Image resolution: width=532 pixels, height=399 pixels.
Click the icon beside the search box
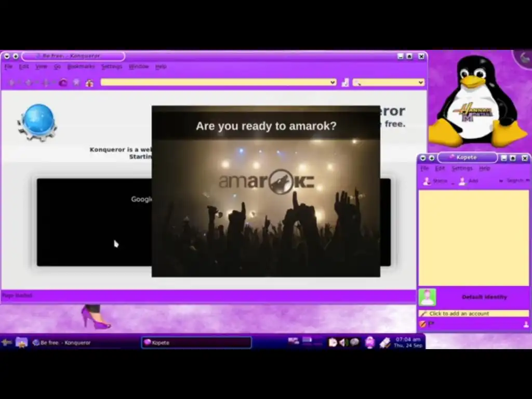(x=345, y=83)
